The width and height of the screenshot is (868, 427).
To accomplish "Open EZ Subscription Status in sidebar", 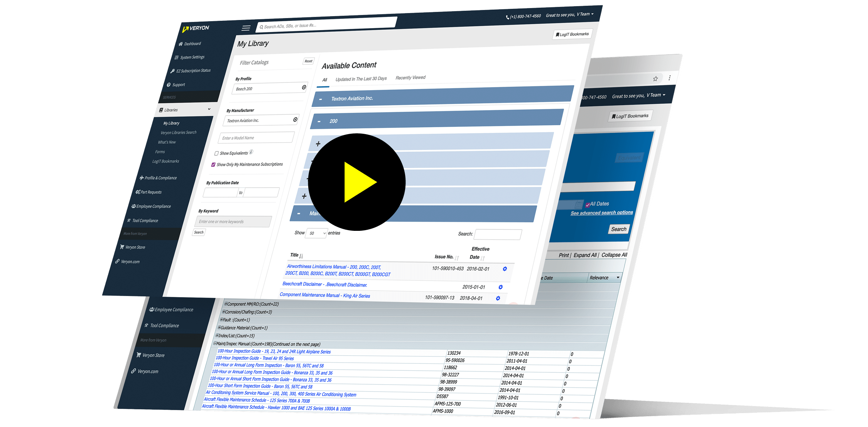I will (x=191, y=71).
